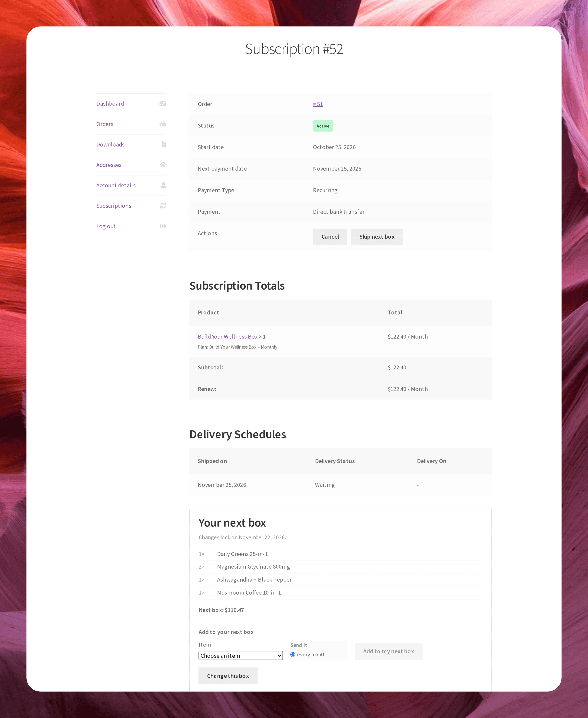Click 'Ashwagandha + Black Pepper' item row

coord(340,580)
